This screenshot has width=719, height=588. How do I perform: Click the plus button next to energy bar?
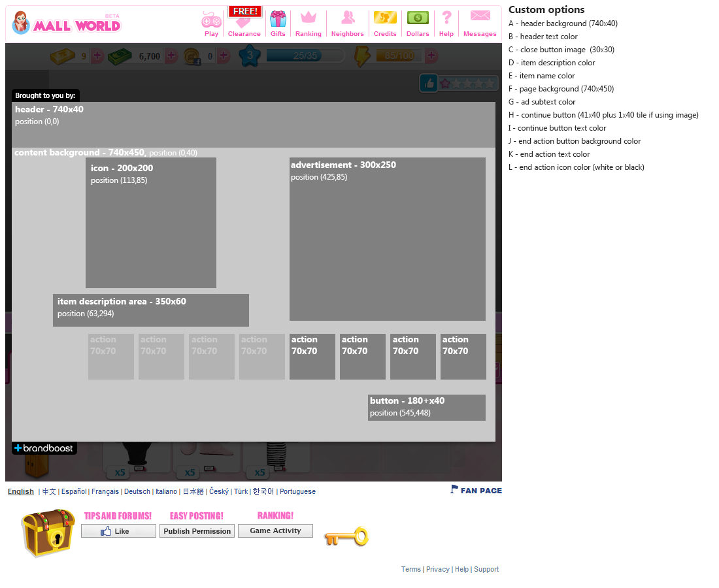coord(431,56)
